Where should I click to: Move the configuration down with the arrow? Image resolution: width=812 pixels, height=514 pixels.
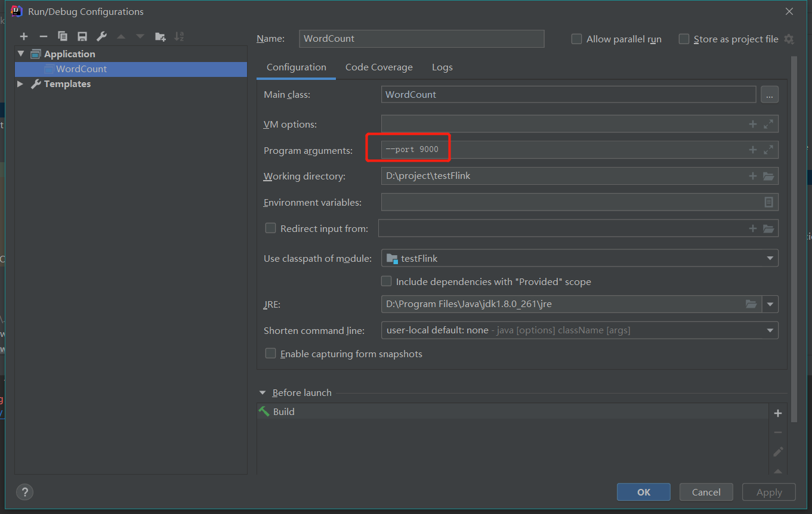pyautogui.click(x=140, y=37)
